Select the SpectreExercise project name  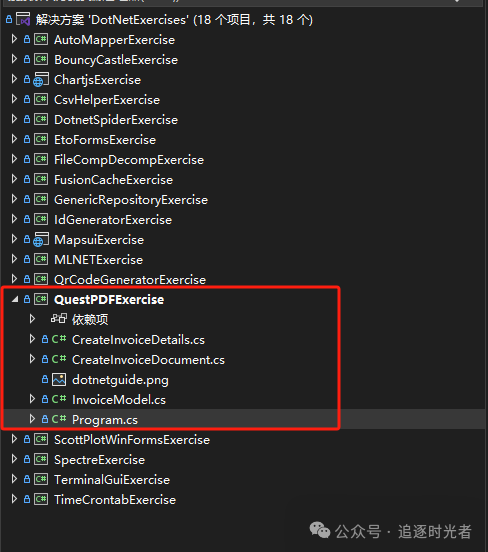click(x=99, y=460)
